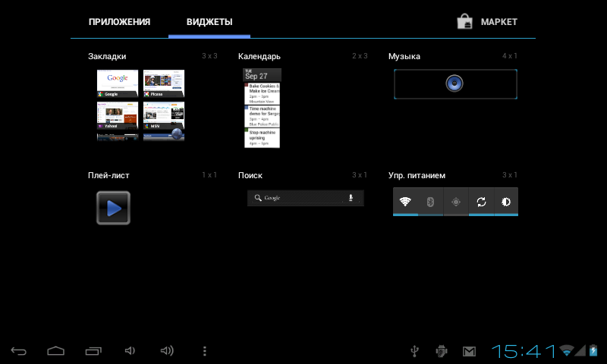Tap the mobile signal strength icon

pyautogui.click(x=580, y=350)
